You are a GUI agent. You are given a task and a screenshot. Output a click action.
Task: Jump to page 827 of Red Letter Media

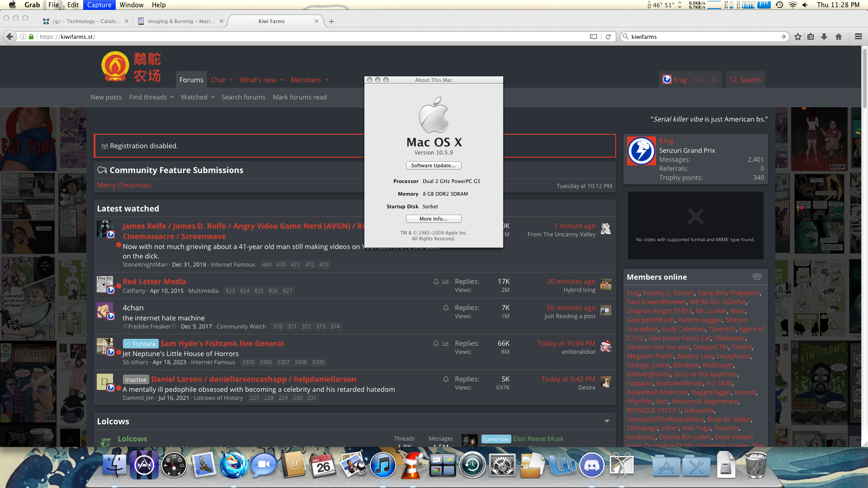[288, 291]
